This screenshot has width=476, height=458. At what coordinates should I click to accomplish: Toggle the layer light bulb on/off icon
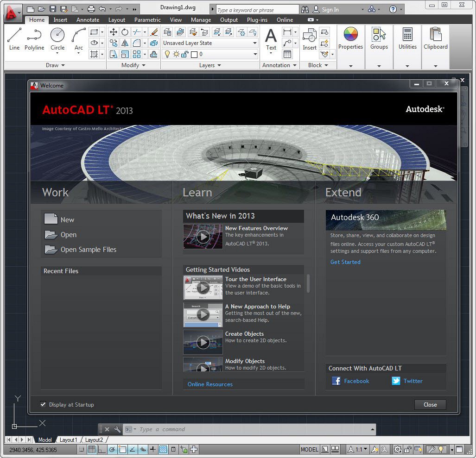(x=167, y=54)
